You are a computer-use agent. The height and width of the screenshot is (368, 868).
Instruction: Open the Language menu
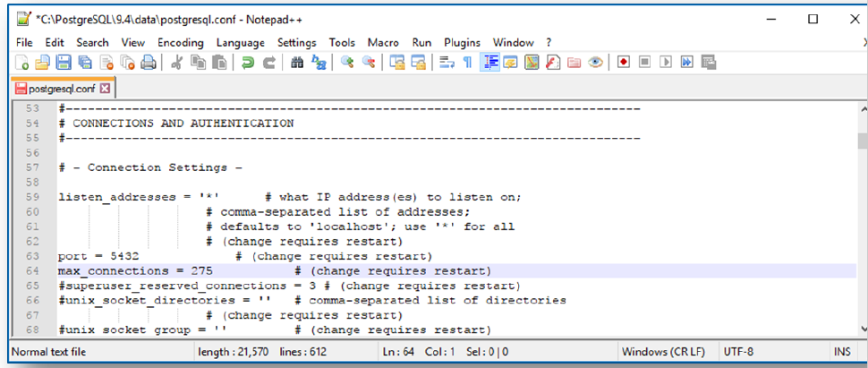[240, 42]
